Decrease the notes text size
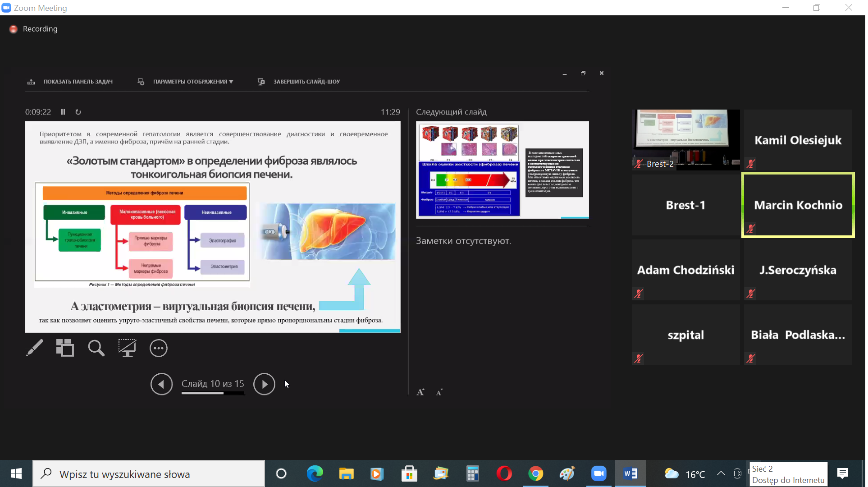This screenshot has width=868, height=487. 439,392
